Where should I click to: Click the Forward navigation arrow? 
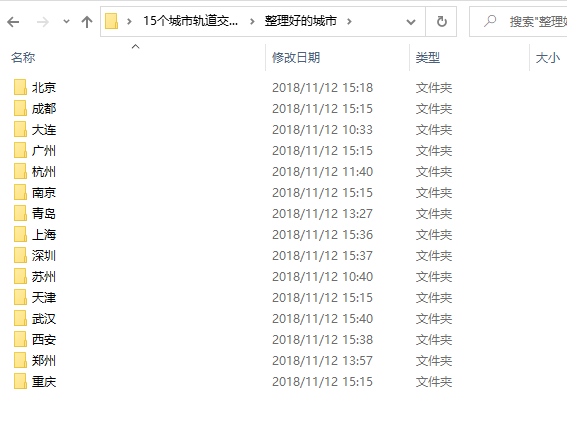click(43, 22)
